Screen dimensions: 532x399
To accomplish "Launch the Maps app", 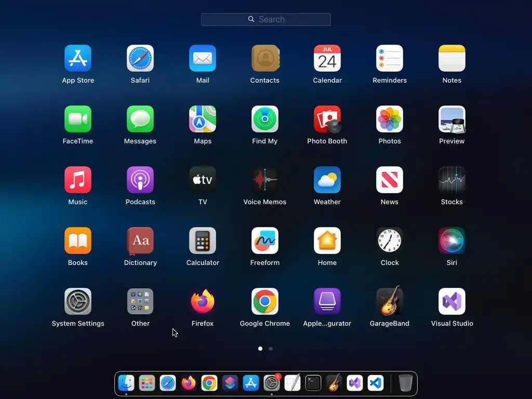I will [203, 119].
